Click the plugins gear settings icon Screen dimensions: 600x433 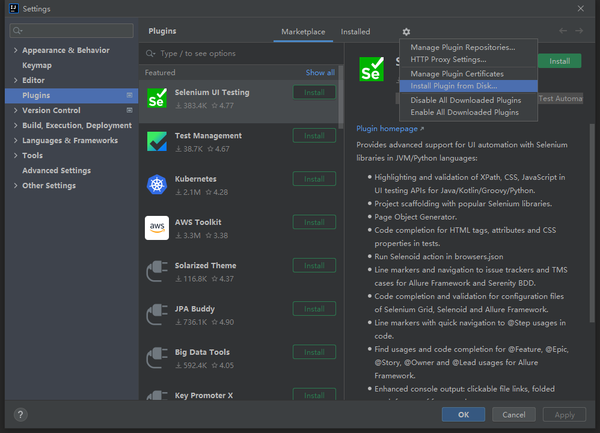(406, 32)
